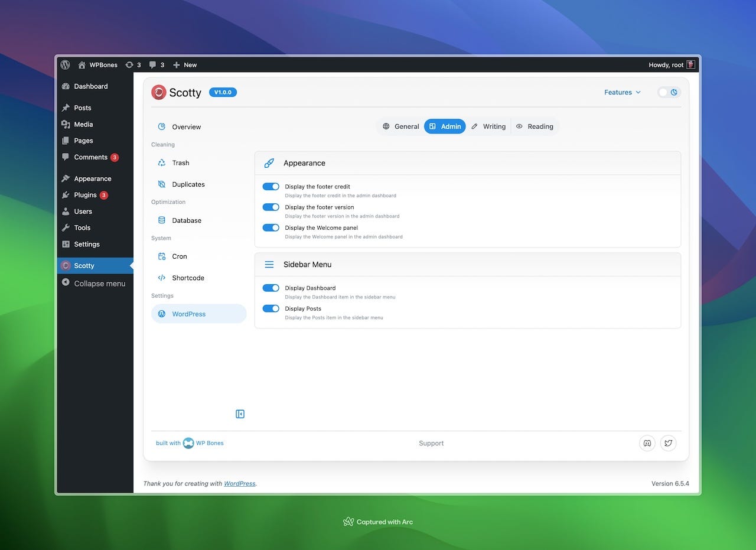Toggle Display Posts switch
Image resolution: width=756 pixels, height=550 pixels.
point(271,308)
